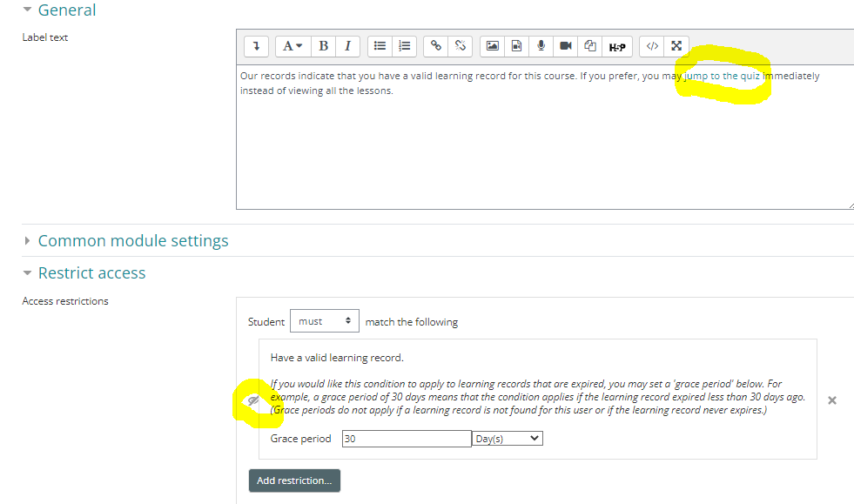Open the paragraph styles dropdown

(292, 46)
